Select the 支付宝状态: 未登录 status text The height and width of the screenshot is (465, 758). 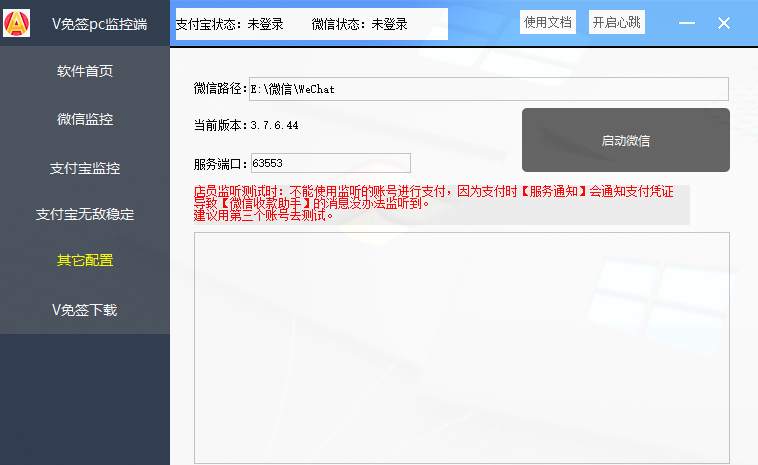tap(230, 24)
